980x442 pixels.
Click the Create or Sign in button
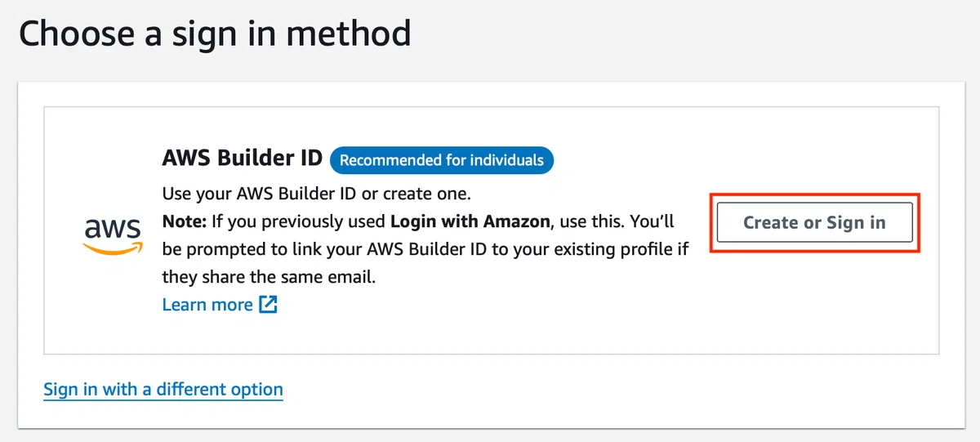[814, 222]
